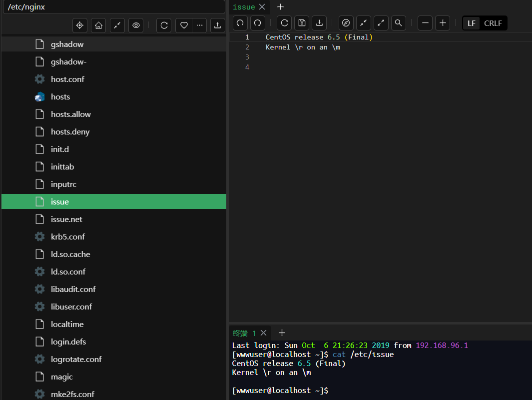Select inputrc file

coord(114,184)
